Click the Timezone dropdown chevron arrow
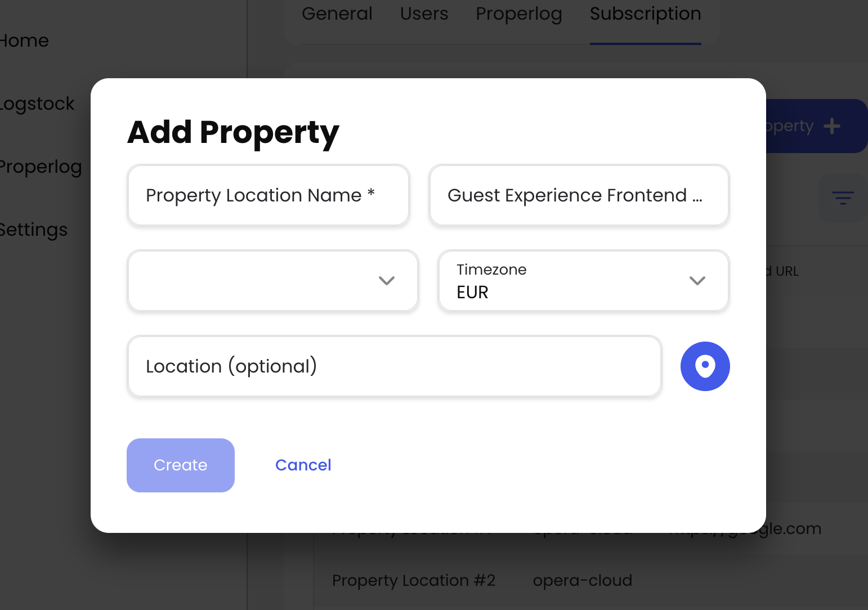The image size is (868, 610). [697, 281]
